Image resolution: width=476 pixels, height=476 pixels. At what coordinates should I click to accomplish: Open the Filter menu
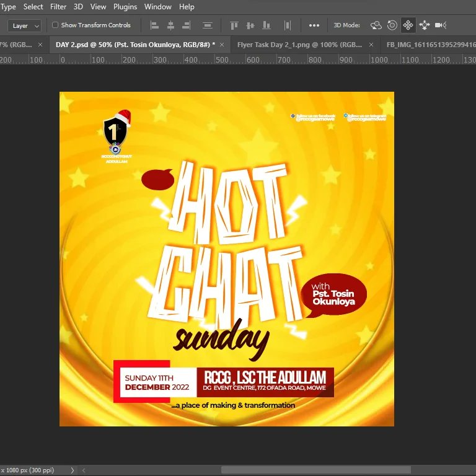(58, 7)
